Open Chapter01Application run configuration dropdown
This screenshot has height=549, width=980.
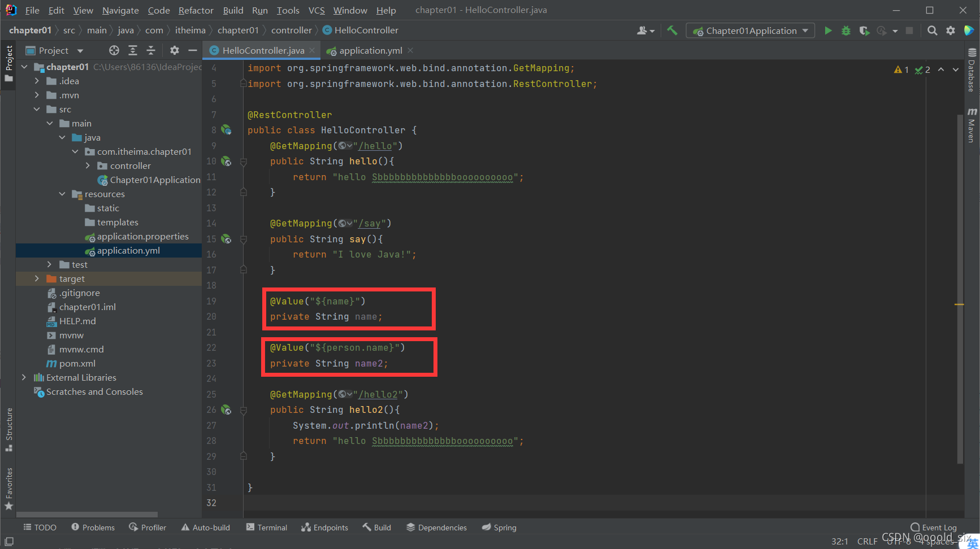(751, 30)
